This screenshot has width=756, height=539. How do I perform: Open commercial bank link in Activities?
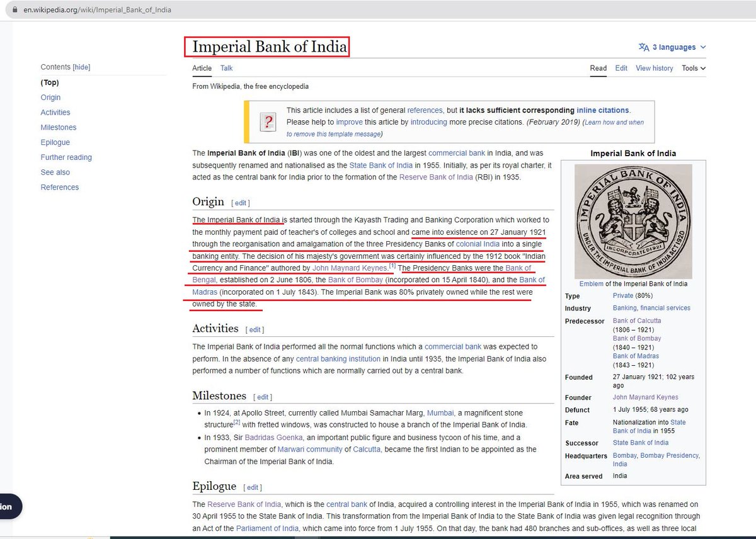coord(453,347)
